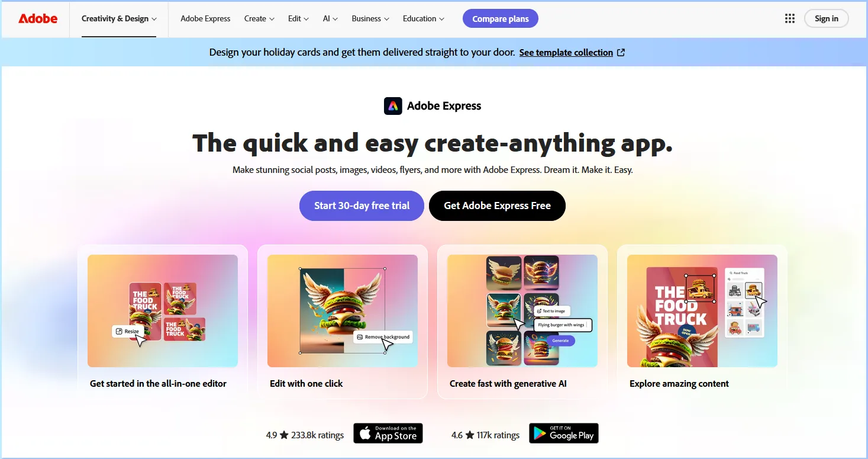Open the Business menu
868x459 pixels.
370,18
